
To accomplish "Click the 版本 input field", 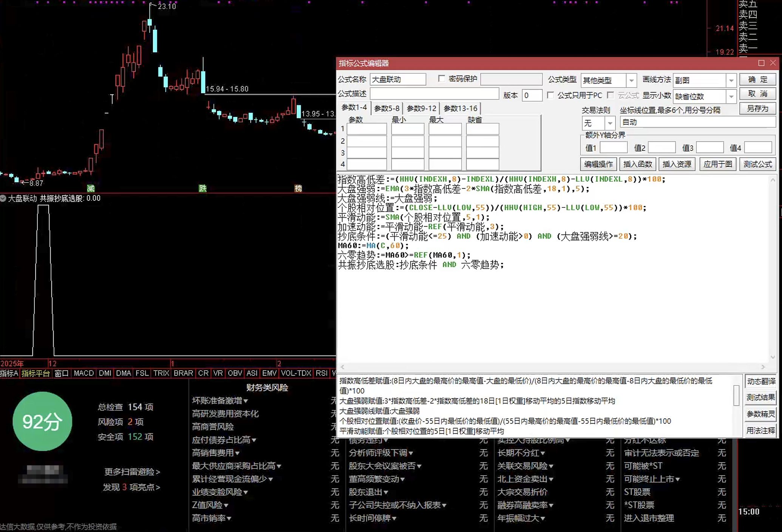I will [532, 95].
